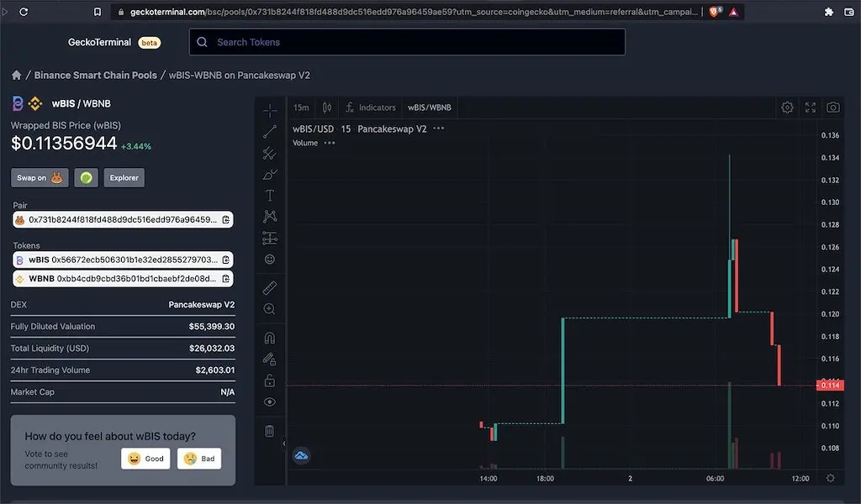Image resolution: width=861 pixels, height=504 pixels.
Task: Vote Good for wBIS
Action: [145, 459]
